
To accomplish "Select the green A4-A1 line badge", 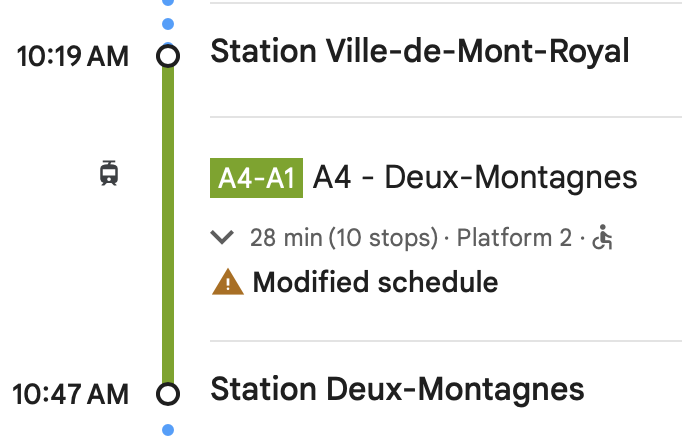I will (x=256, y=178).
